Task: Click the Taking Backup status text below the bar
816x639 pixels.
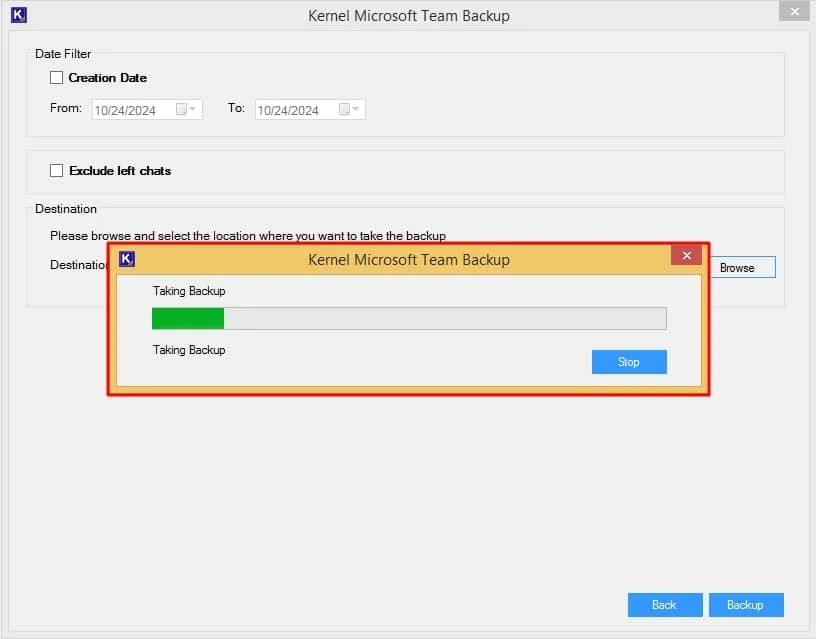Action: point(189,350)
